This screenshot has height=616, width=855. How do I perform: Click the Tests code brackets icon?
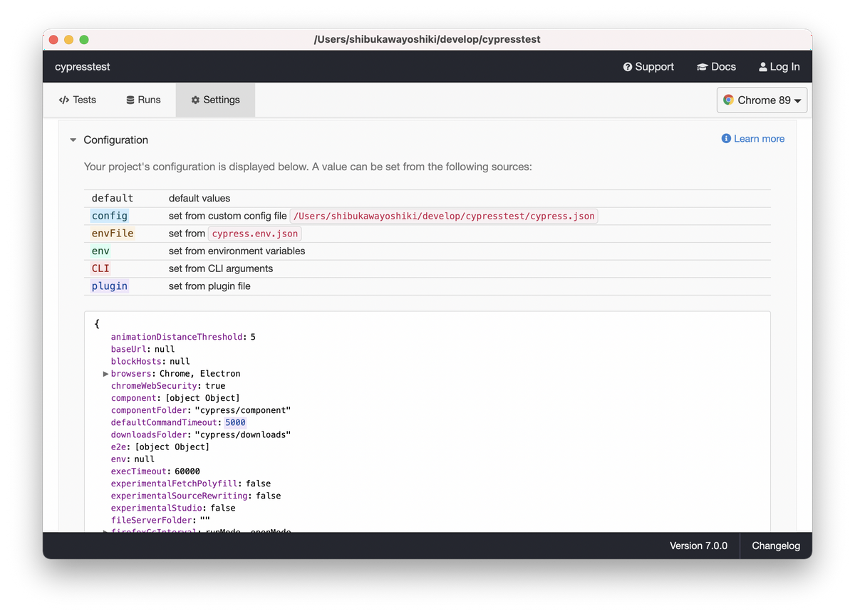pyautogui.click(x=64, y=100)
